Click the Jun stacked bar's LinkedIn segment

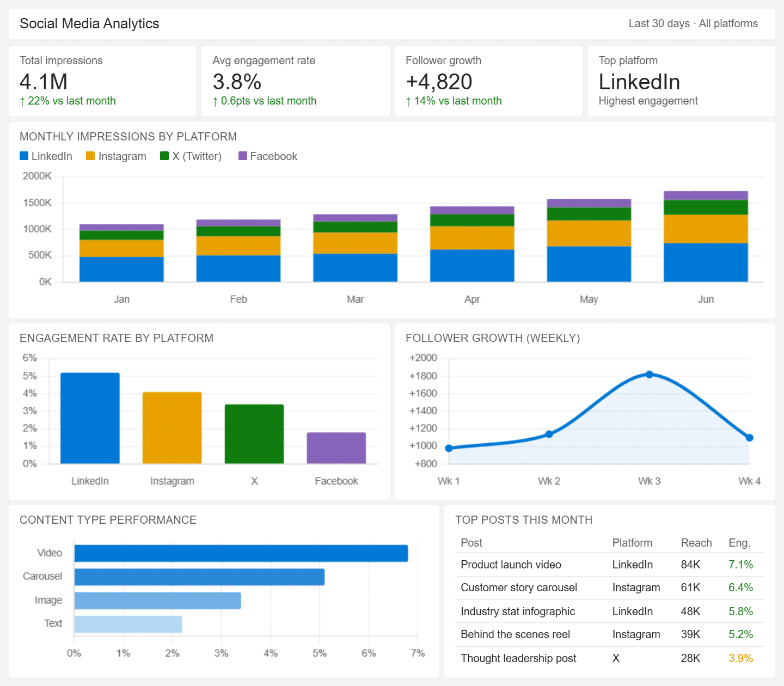coord(706,262)
